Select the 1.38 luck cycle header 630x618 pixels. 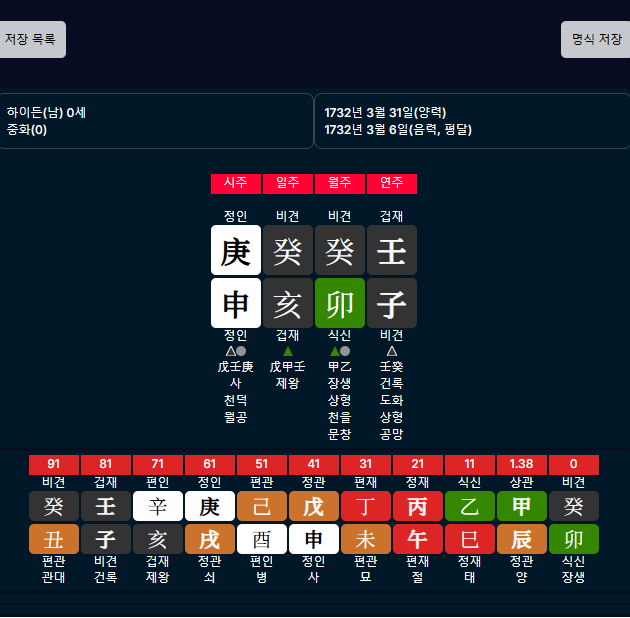(522, 465)
